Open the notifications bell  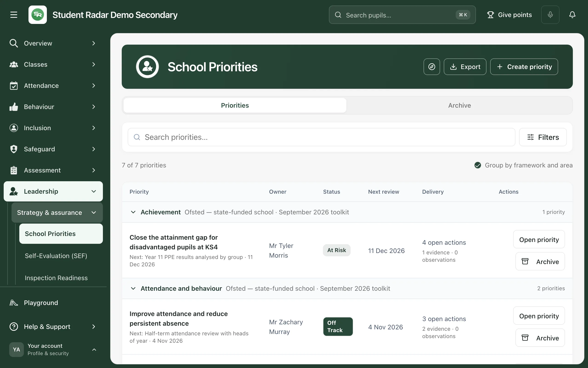(x=572, y=15)
